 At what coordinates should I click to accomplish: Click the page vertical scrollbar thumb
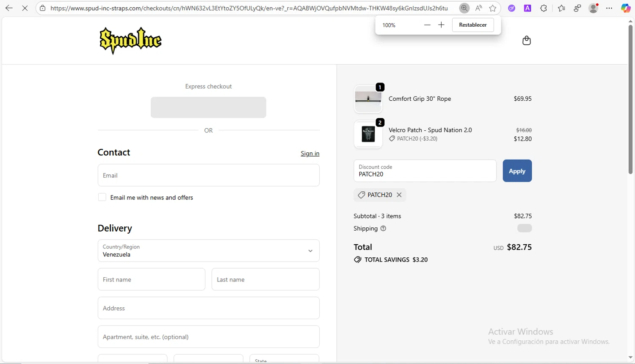630,99
